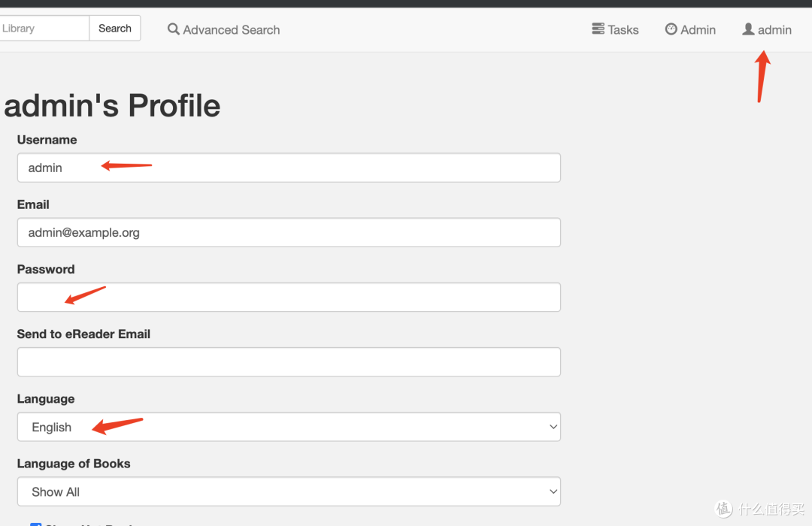Image resolution: width=812 pixels, height=526 pixels.
Task: Open the Language dropdown showing English
Action: [x=289, y=427]
